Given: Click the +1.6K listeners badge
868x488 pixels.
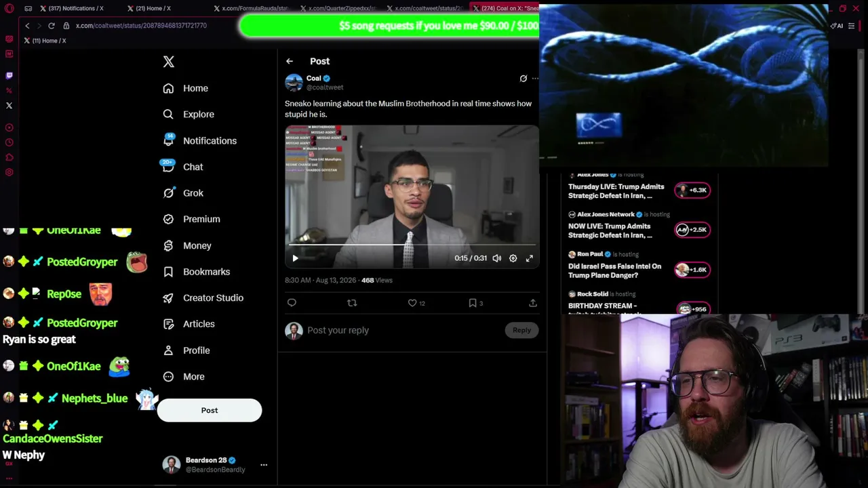Looking at the screenshot, I should [692, 270].
